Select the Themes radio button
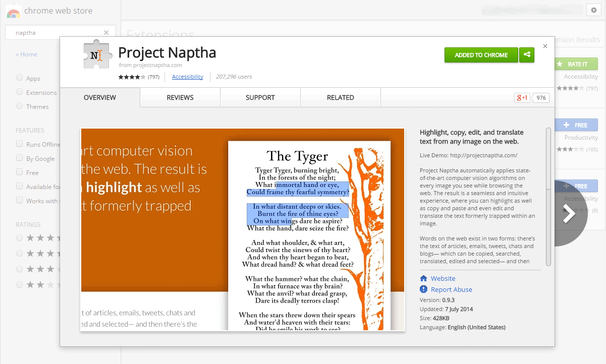 [x=20, y=106]
